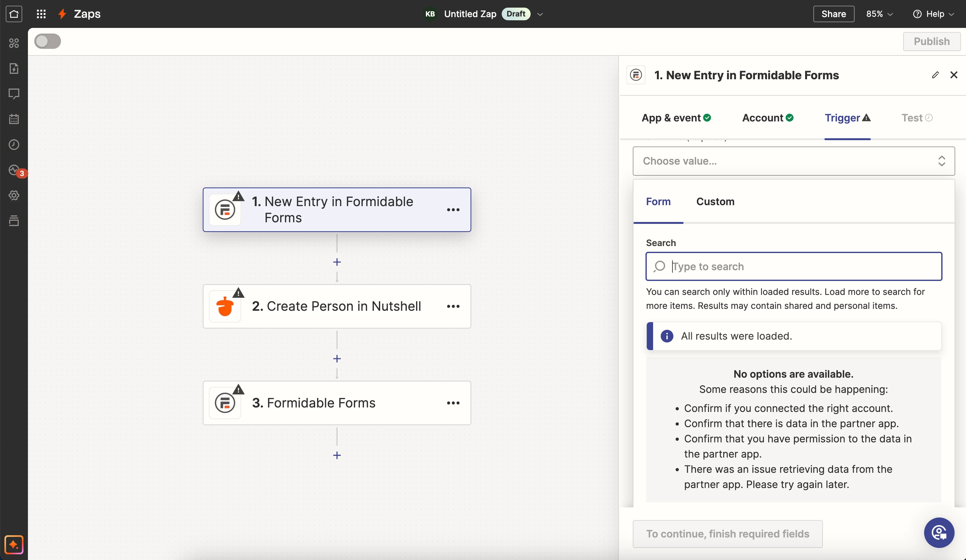The width and height of the screenshot is (966, 560).
Task: Click the calendar icon in left sidebar
Action: pyautogui.click(x=14, y=119)
